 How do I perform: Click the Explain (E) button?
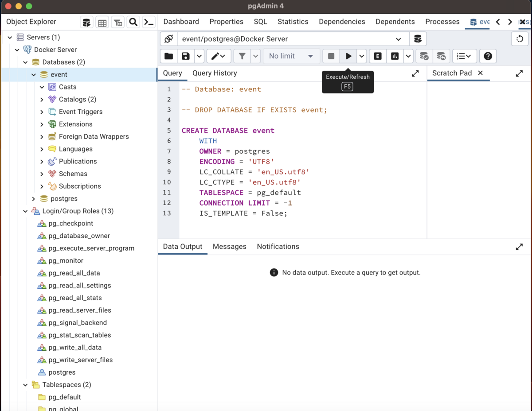378,56
